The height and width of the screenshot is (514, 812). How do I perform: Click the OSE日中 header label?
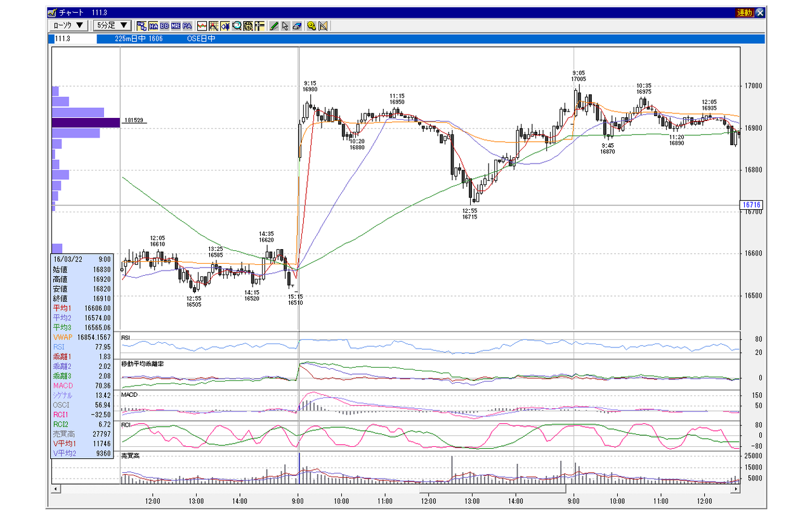point(200,39)
